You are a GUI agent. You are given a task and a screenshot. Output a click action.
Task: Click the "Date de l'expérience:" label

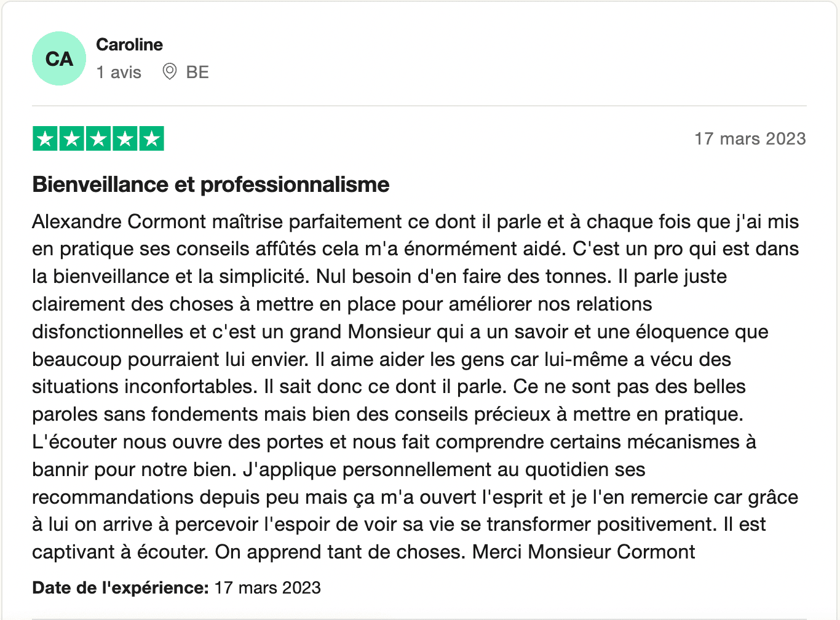tap(121, 587)
